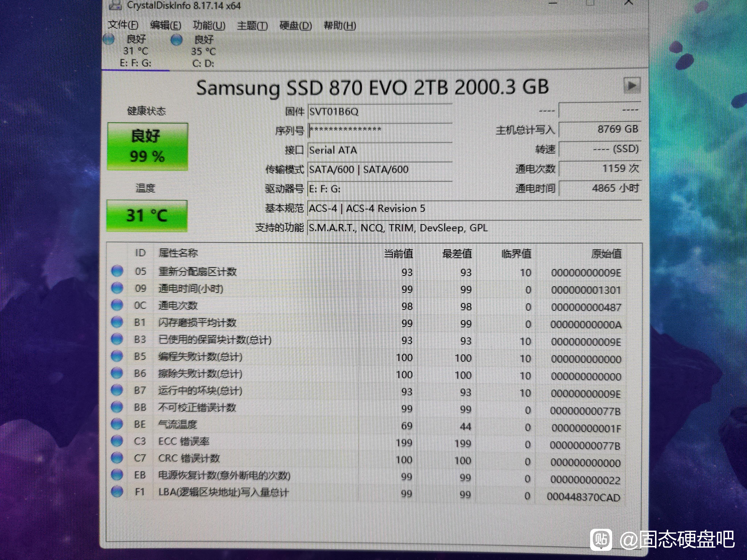This screenshot has height=560, width=747.
Task: Click the supported features field with TRIM
Action: tap(475, 228)
